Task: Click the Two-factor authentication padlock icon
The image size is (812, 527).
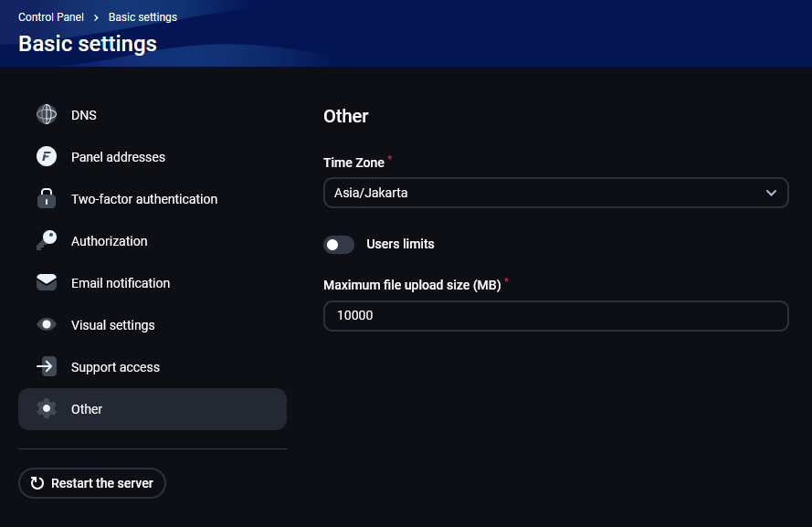Action: coord(47,199)
